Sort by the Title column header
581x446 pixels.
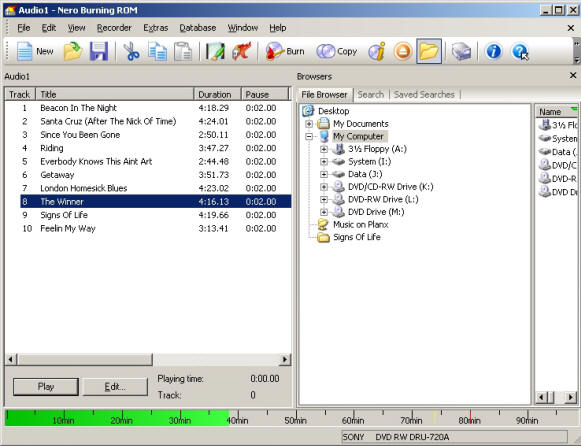click(114, 94)
